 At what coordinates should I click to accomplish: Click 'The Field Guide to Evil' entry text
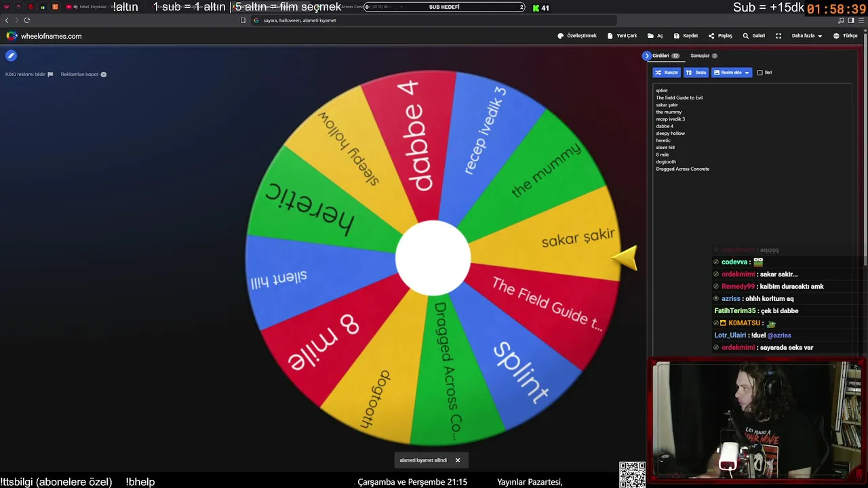pyautogui.click(x=679, y=98)
